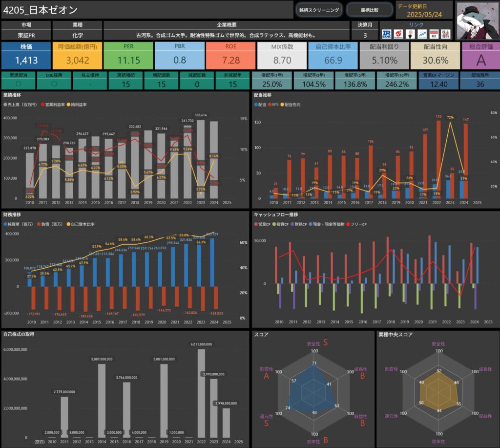Open the bald man portrait link icon
The width and height of the screenshot is (500, 448).
410,34
